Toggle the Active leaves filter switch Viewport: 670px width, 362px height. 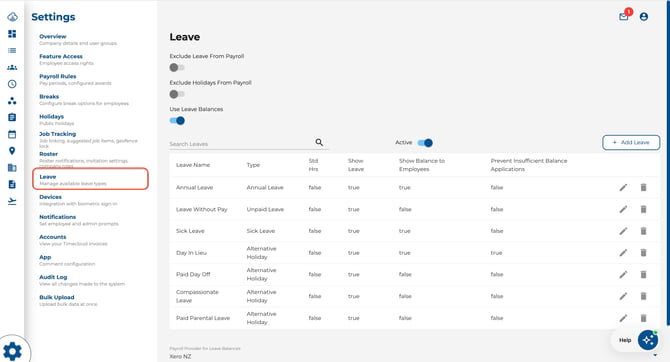[425, 143]
